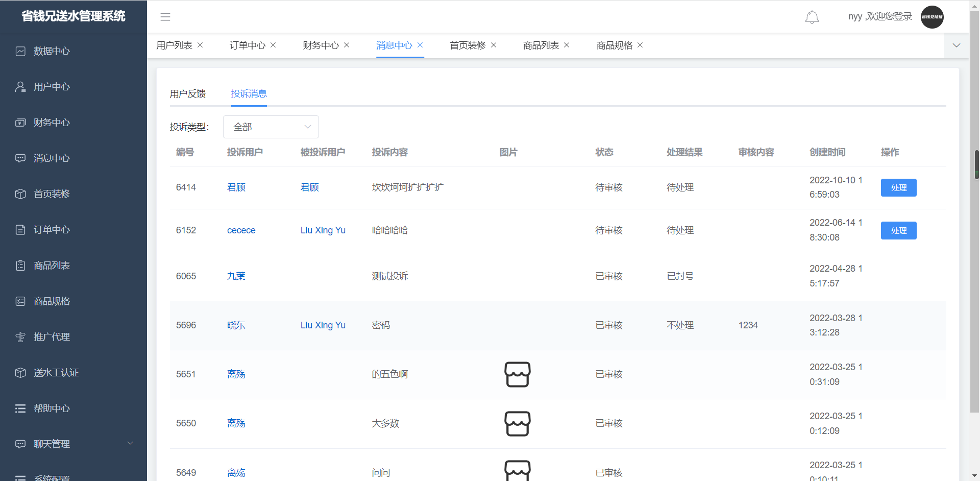Close the 商品规格 tab

[x=640, y=45]
